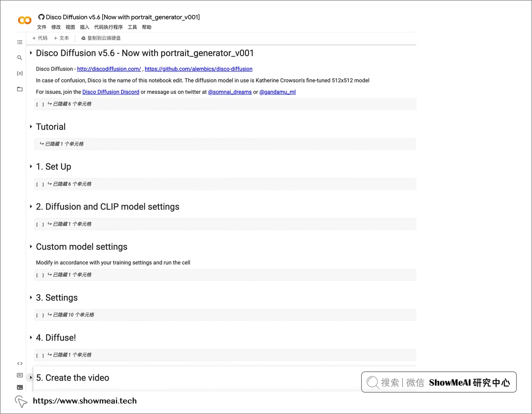Open the command palette icon
This screenshot has height=414, width=532.
point(20,375)
